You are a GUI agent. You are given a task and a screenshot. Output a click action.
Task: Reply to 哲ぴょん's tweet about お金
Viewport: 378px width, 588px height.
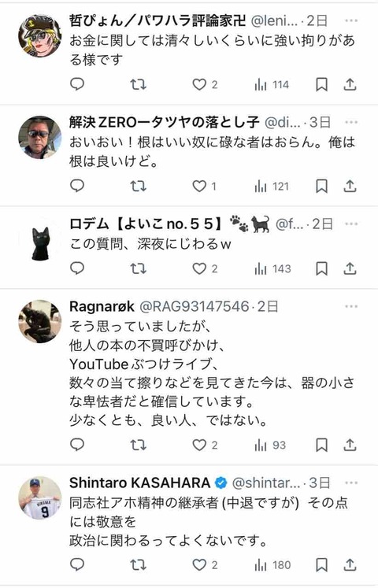77,84
